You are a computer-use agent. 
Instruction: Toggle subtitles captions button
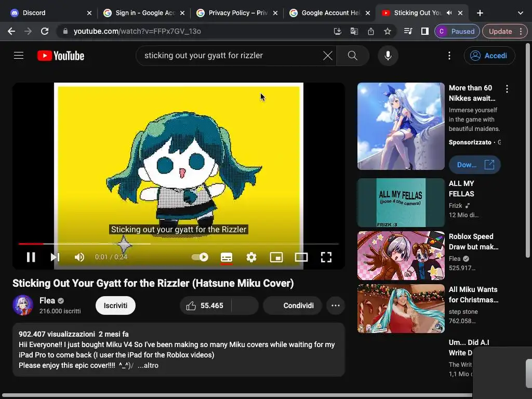click(x=227, y=257)
